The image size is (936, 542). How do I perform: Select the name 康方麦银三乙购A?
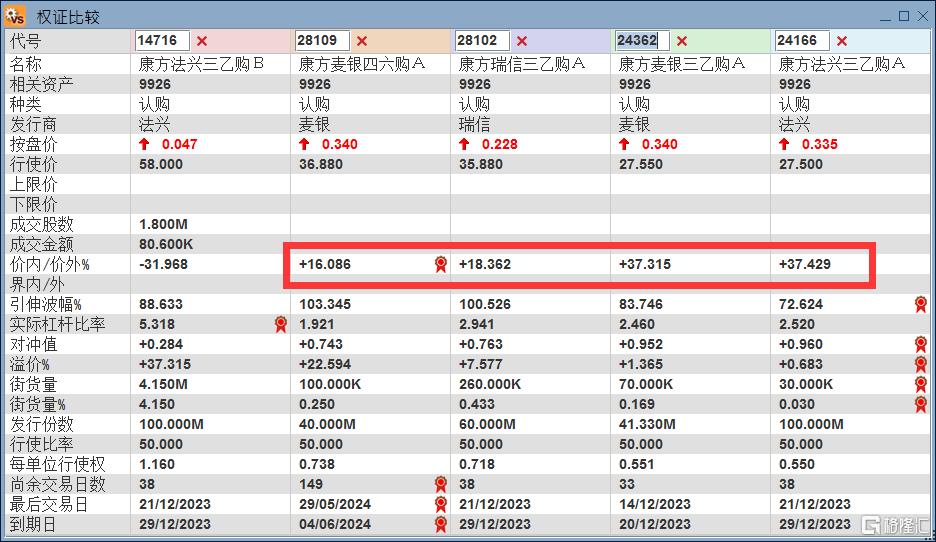coord(682,64)
